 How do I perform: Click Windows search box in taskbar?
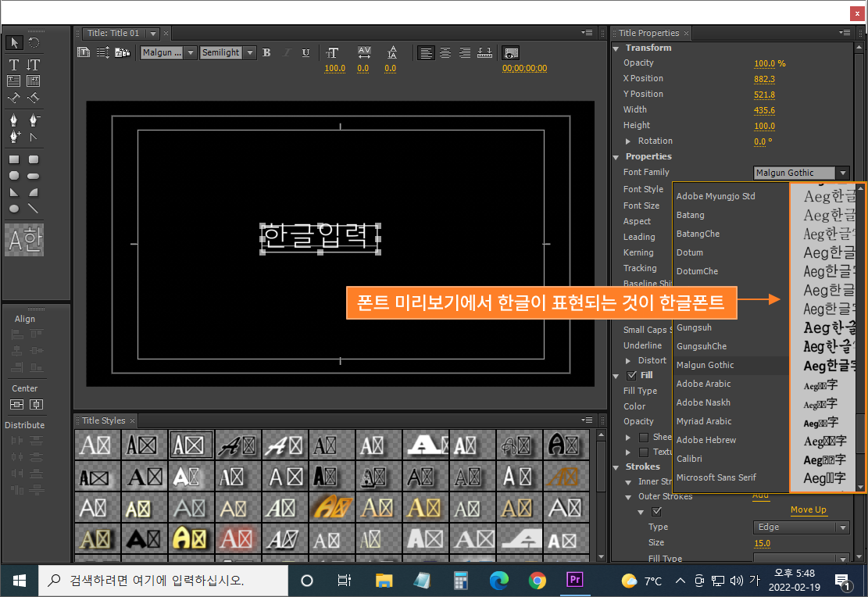163,581
